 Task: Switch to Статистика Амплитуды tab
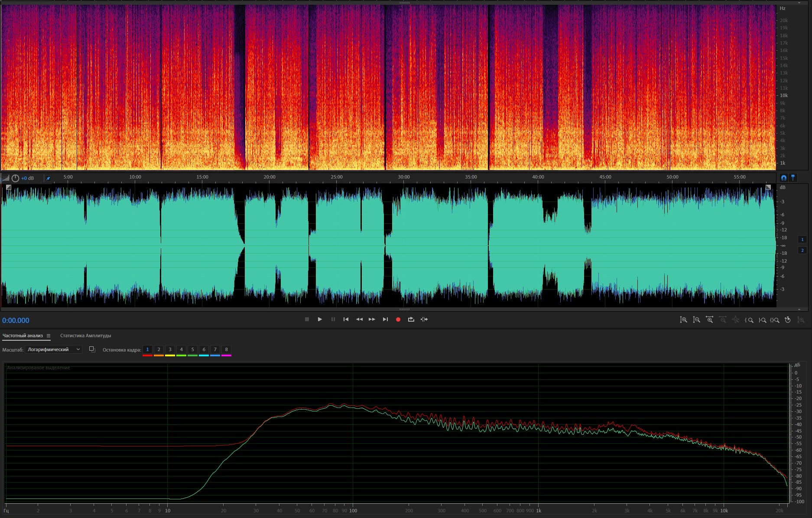click(85, 336)
